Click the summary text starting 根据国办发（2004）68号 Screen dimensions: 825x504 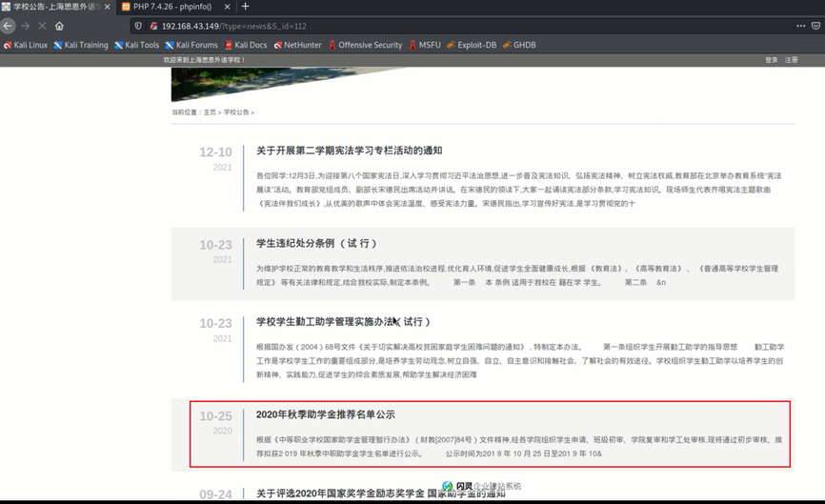pyautogui.click(x=520, y=361)
